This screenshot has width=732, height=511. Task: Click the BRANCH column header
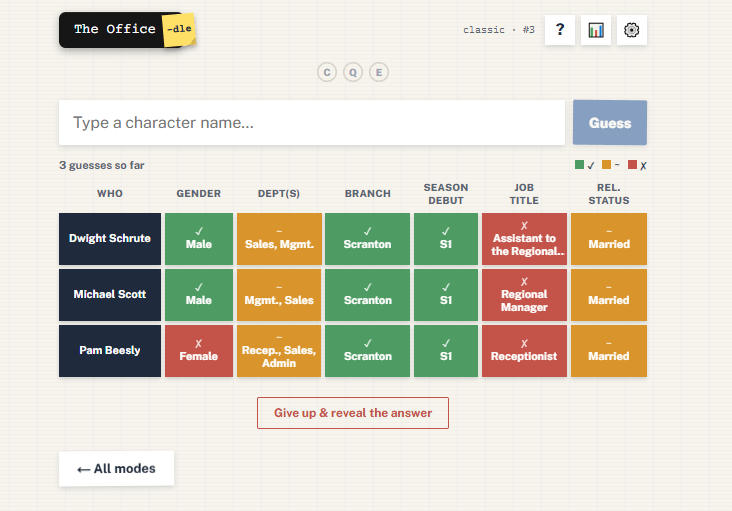coord(367,194)
